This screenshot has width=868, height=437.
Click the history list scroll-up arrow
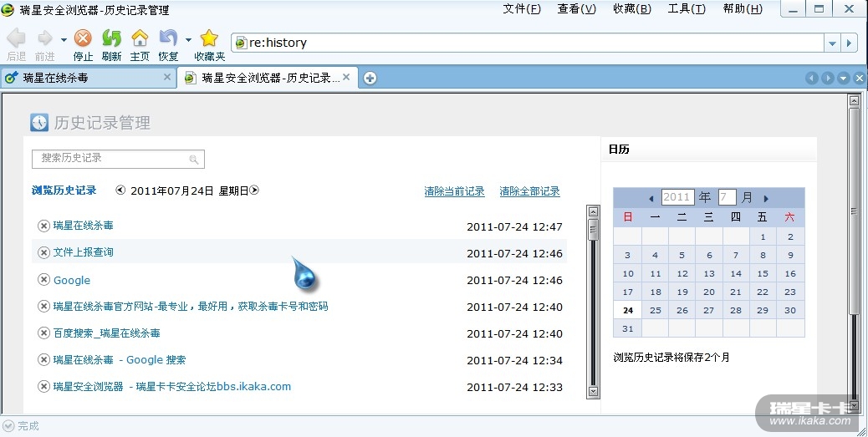[x=594, y=212]
